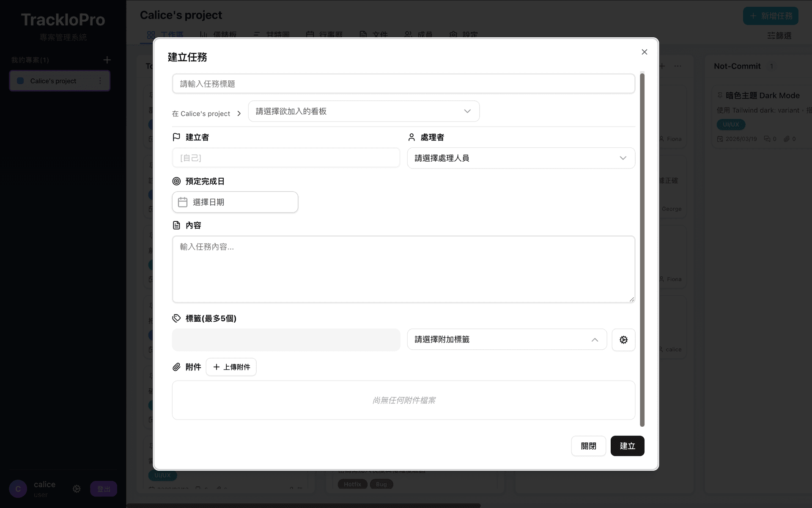Click the 選擇日期 date picker
The width and height of the screenshot is (812, 508).
point(235,202)
